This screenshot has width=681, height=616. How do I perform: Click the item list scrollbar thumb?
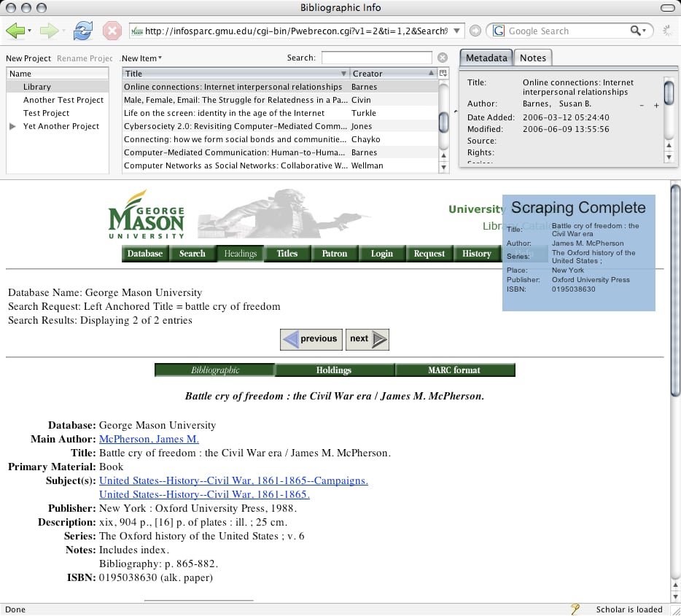point(443,122)
